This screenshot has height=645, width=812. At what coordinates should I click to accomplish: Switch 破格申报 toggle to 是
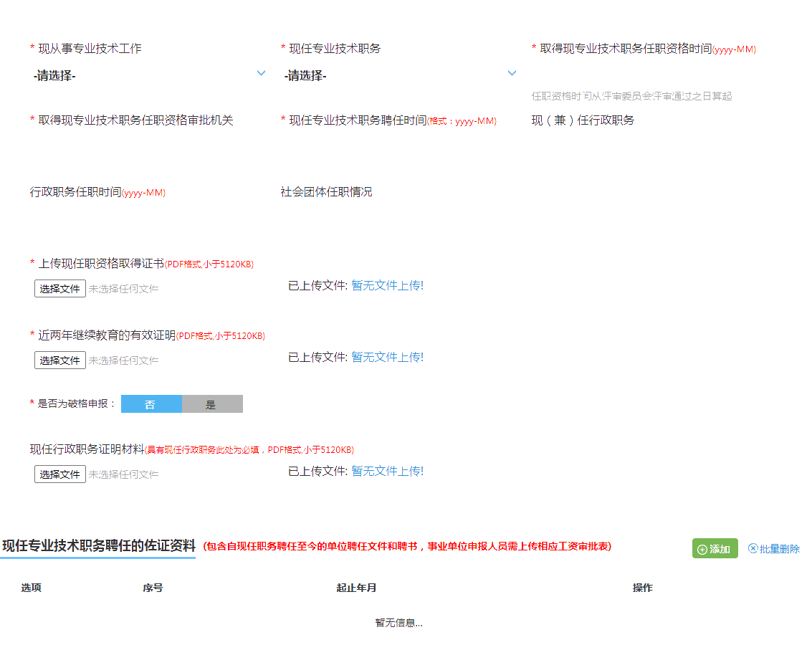pyautogui.click(x=212, y=403)
